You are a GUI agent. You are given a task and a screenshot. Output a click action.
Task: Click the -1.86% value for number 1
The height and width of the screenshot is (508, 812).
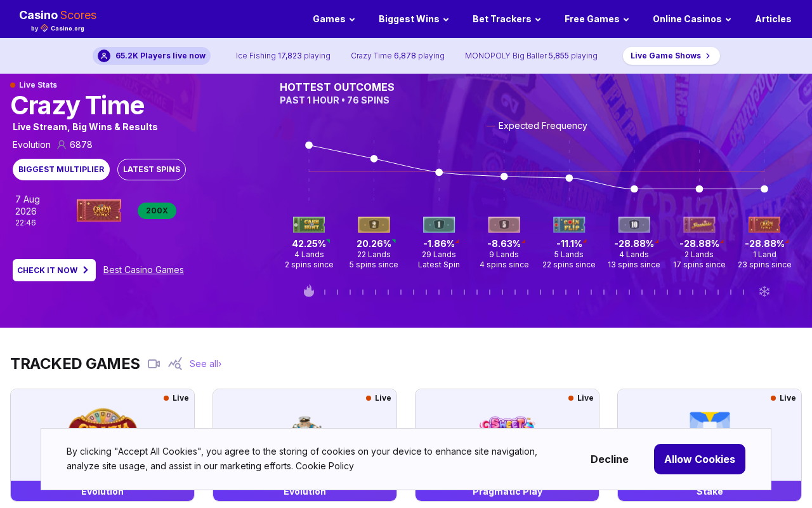439,244
